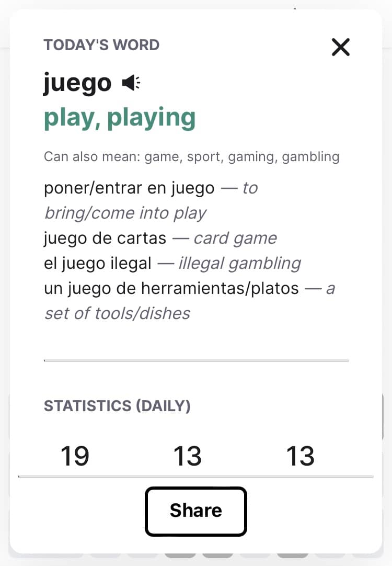This screenshot has width=392, height=566.
Task: Click the "Can also mean" meanings line
Action: pyautogui.click(x=191, y=157)
